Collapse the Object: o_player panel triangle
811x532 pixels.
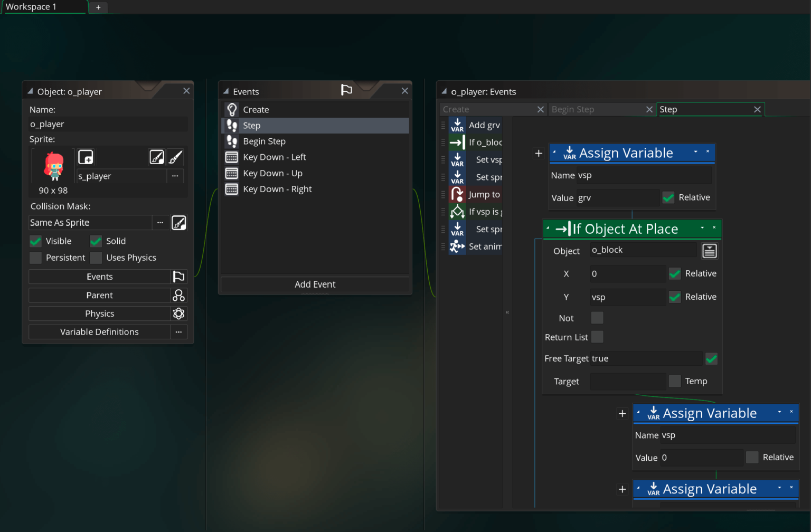click(30, 91)
